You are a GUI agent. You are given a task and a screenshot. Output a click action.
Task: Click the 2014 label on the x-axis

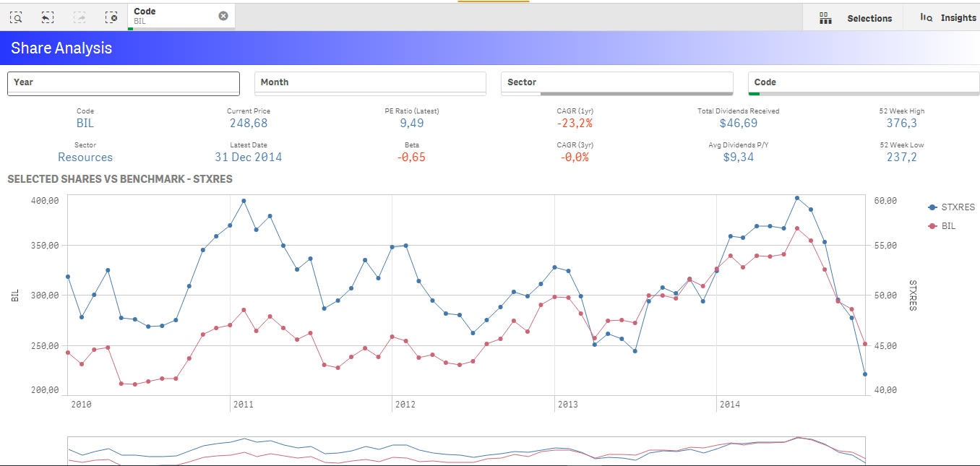tap(729, 405)
